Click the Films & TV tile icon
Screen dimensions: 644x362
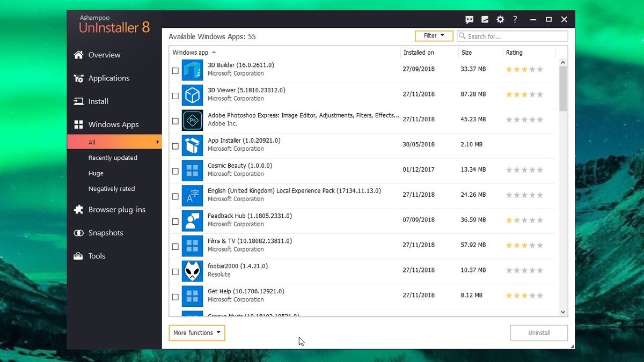[x=192, y=246]
